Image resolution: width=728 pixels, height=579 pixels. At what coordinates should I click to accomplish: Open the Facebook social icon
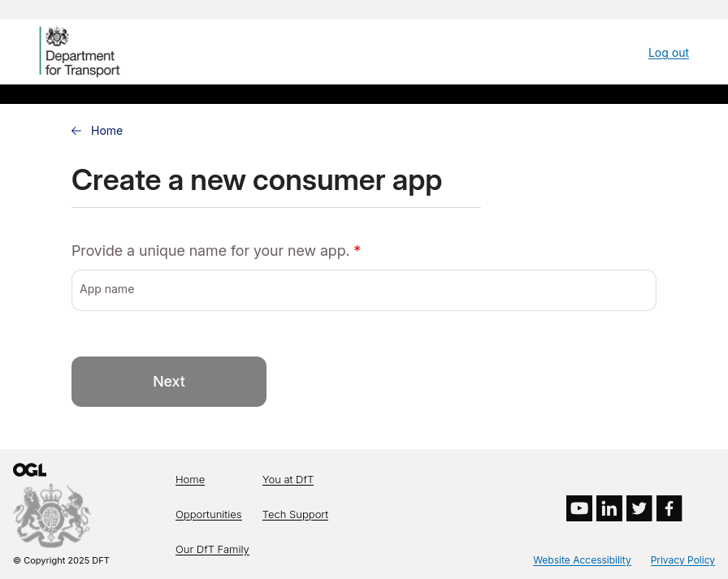coord(669,508)
